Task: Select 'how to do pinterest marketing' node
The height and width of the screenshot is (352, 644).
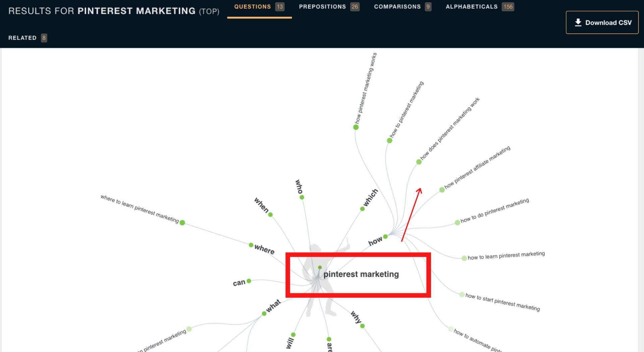Action: (494, 210)
